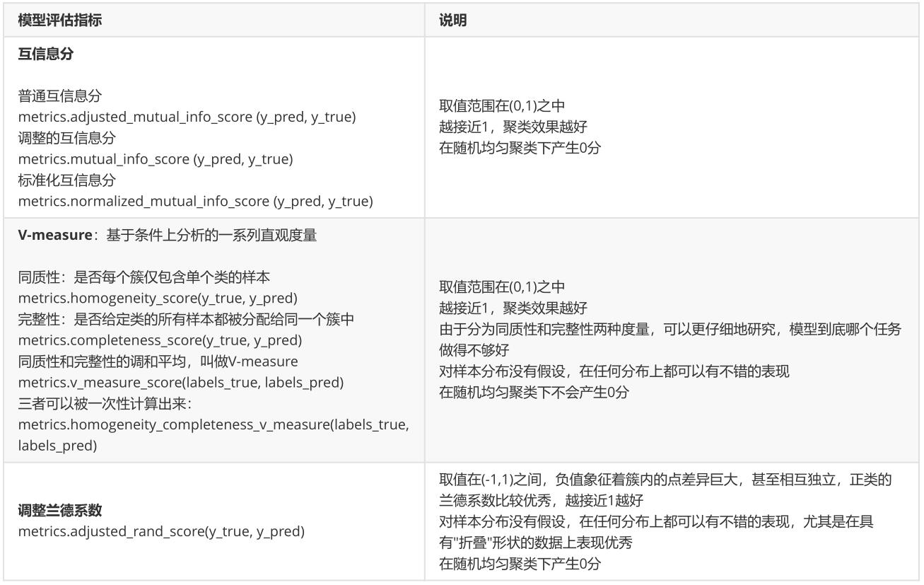Click the metrics.normalized_mutual_info_score code line

click(195, 202)
